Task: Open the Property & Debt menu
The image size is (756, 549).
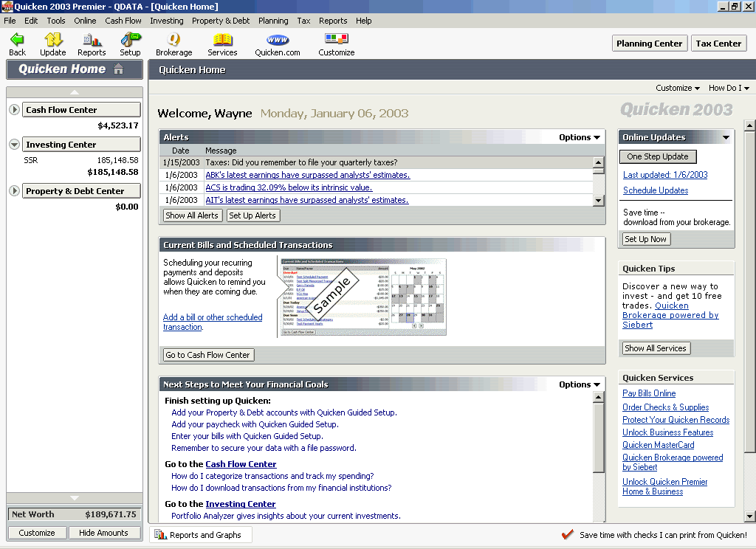Action: pos(220,21)
